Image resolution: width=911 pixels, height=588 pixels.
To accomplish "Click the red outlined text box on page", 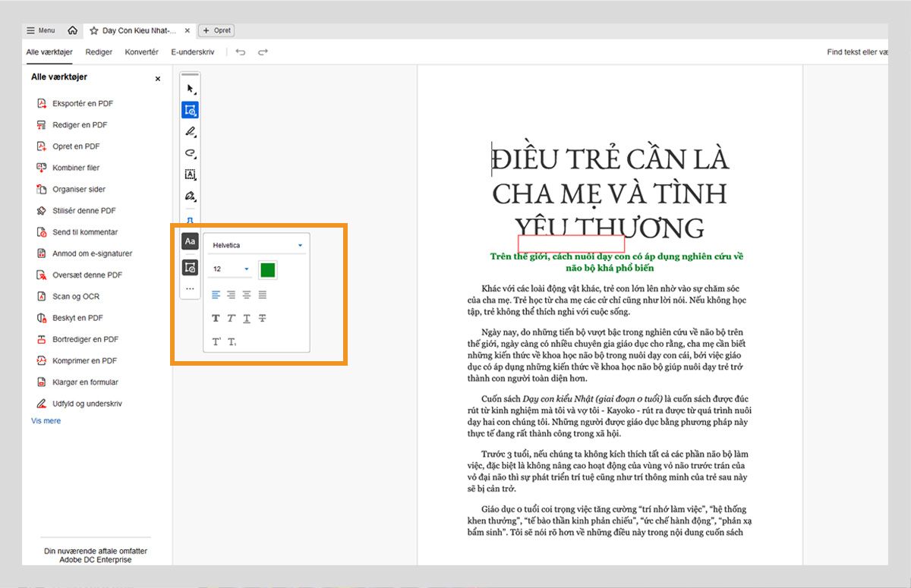I will [571, 244].
